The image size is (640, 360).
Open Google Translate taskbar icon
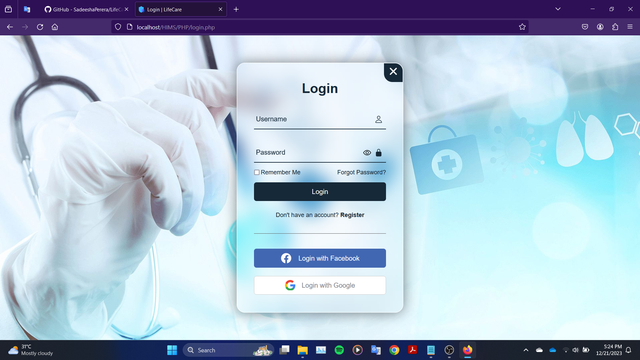[x=376, y=350]
